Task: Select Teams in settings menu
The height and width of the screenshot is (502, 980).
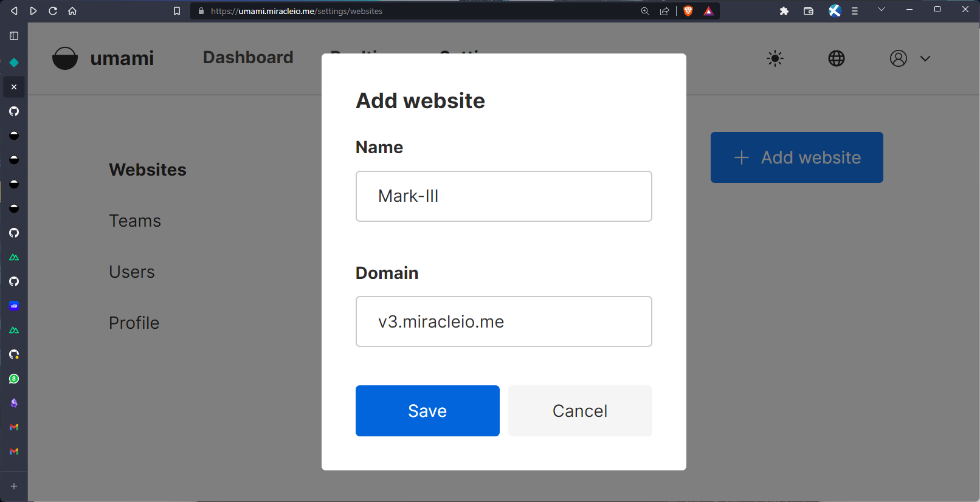Action: 135,221
